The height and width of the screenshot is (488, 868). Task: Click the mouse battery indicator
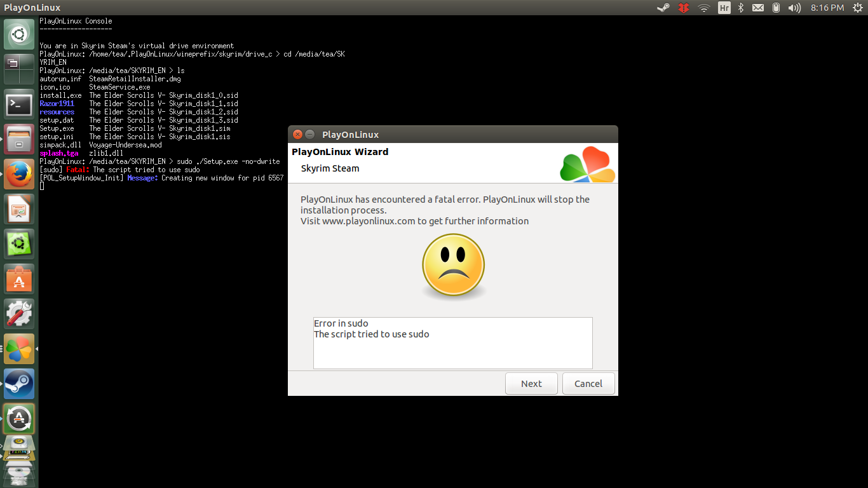pyautogui.click(x=776, y=8)
